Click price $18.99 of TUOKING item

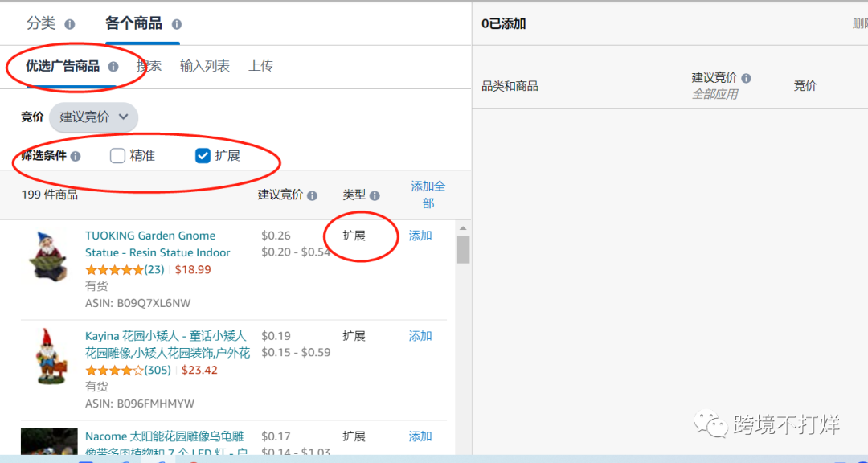(x=193, y=270)
